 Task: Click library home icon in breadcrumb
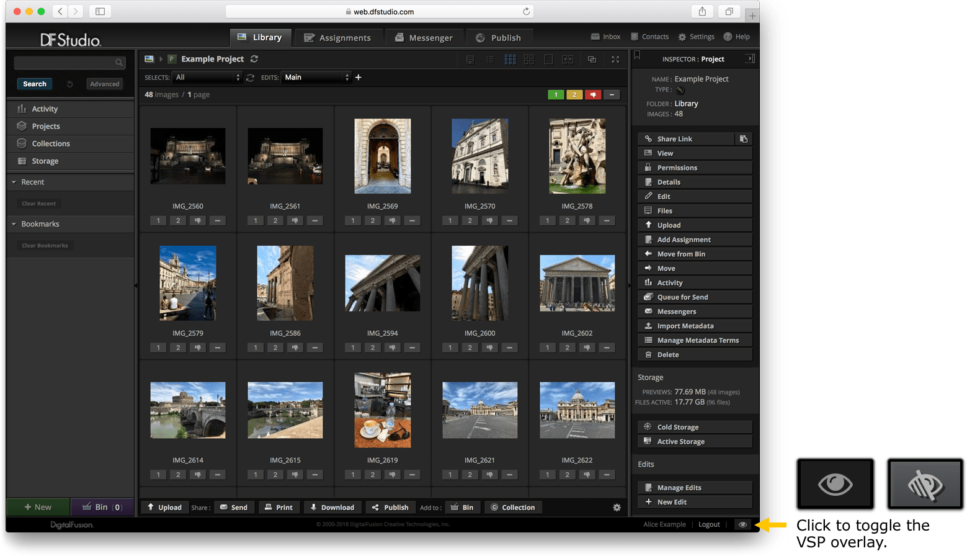[149, 59]
